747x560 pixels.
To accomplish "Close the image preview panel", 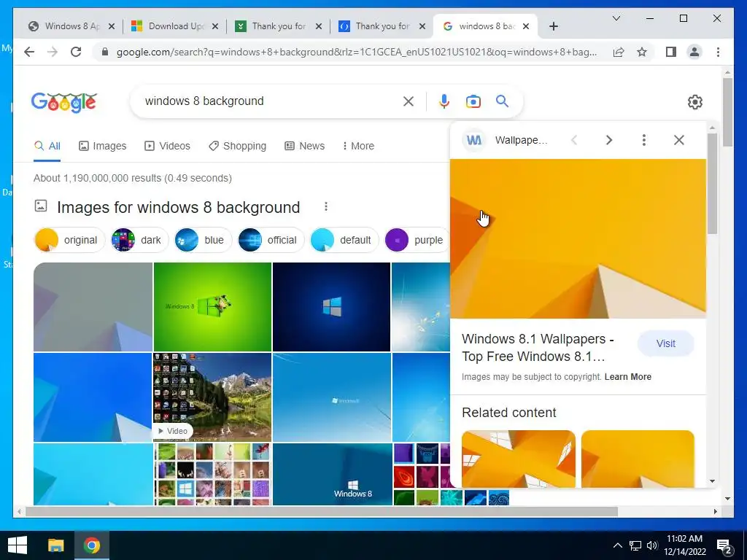I will click(679, 140).
